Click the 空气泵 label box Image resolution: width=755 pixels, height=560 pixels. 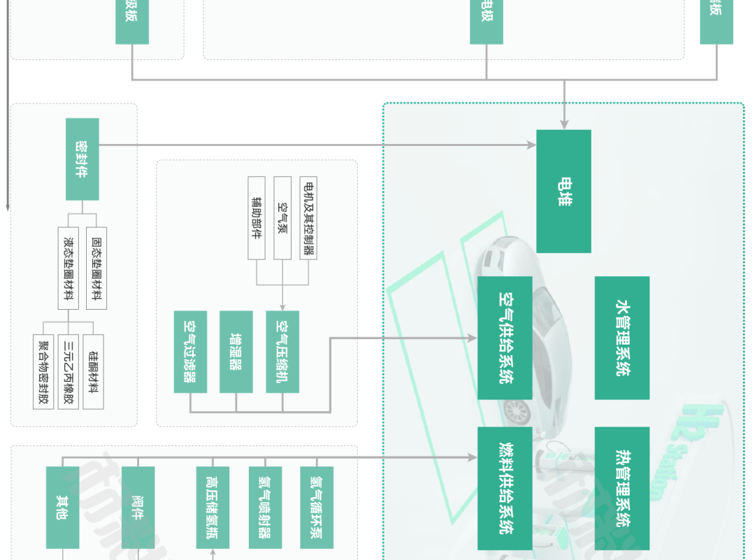(x=282, y=218)
